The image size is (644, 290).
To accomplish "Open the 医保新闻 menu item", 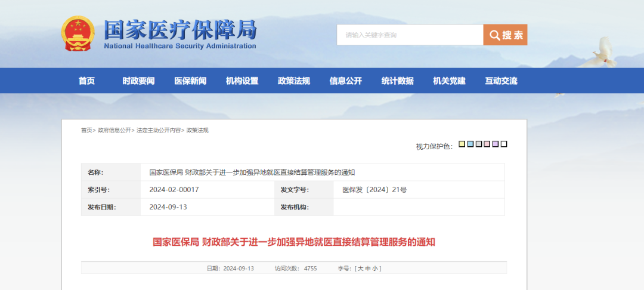I will tap(190, 81).
